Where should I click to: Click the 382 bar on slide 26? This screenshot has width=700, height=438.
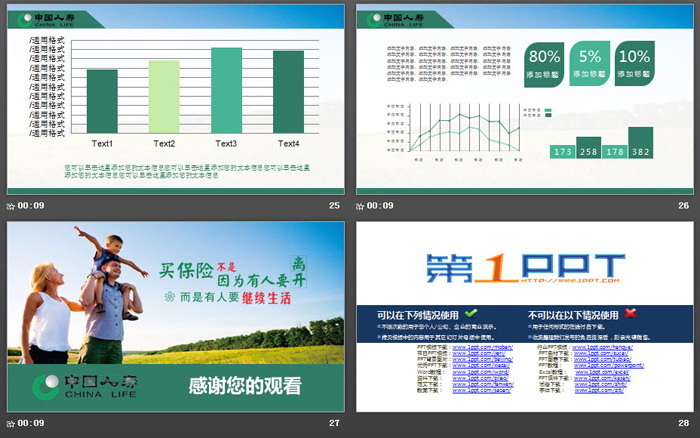pos(641,142)
